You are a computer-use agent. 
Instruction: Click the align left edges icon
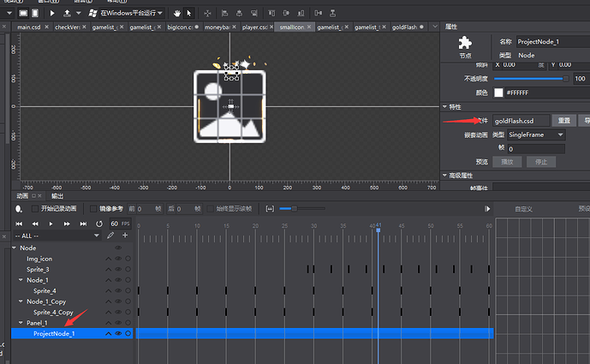pyautogui.click(x=224, y=13)
